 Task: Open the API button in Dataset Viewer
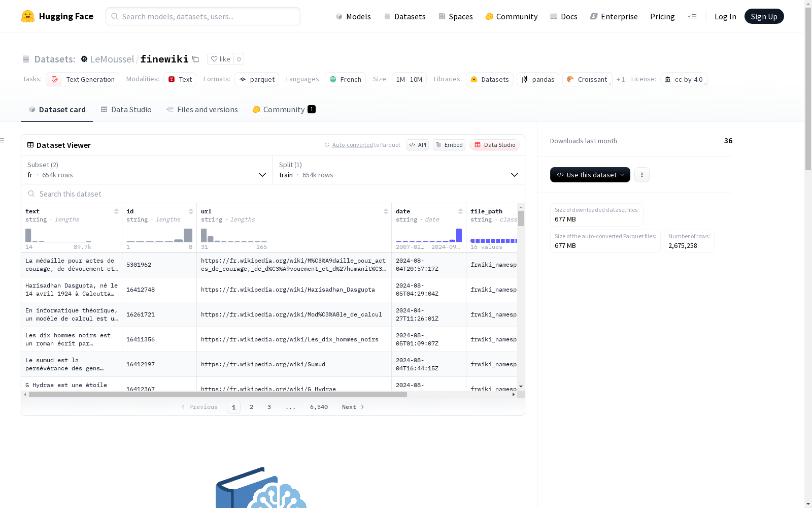point(418,145)
